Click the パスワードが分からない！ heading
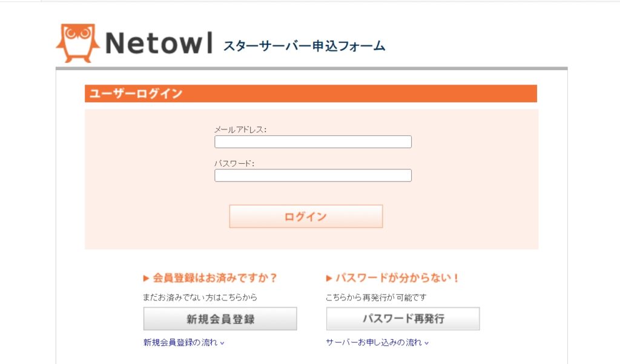 398,278
